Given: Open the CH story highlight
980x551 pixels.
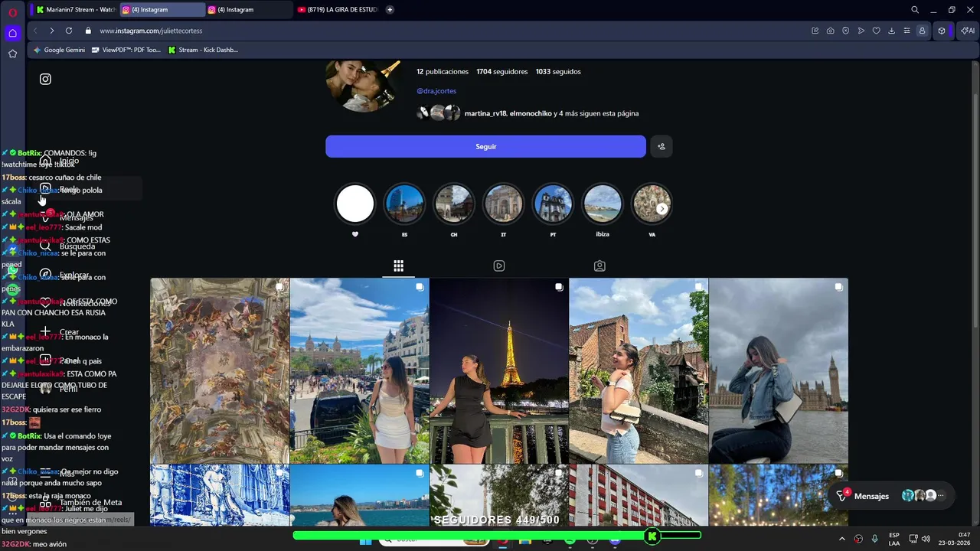Looking at the screenshot, I should pyautogui.click(x=454, y=204).
